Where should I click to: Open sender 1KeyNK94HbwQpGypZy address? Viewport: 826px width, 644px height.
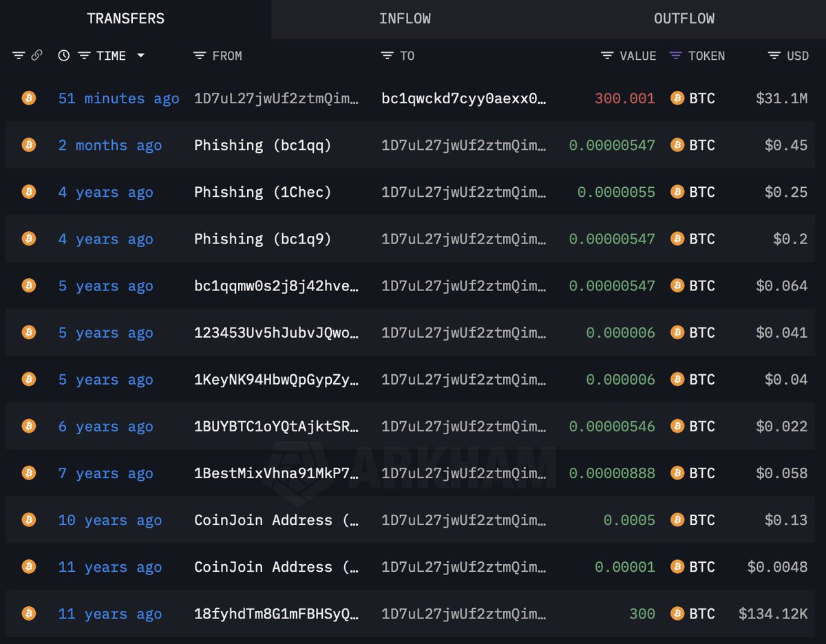tap(276, 379)
